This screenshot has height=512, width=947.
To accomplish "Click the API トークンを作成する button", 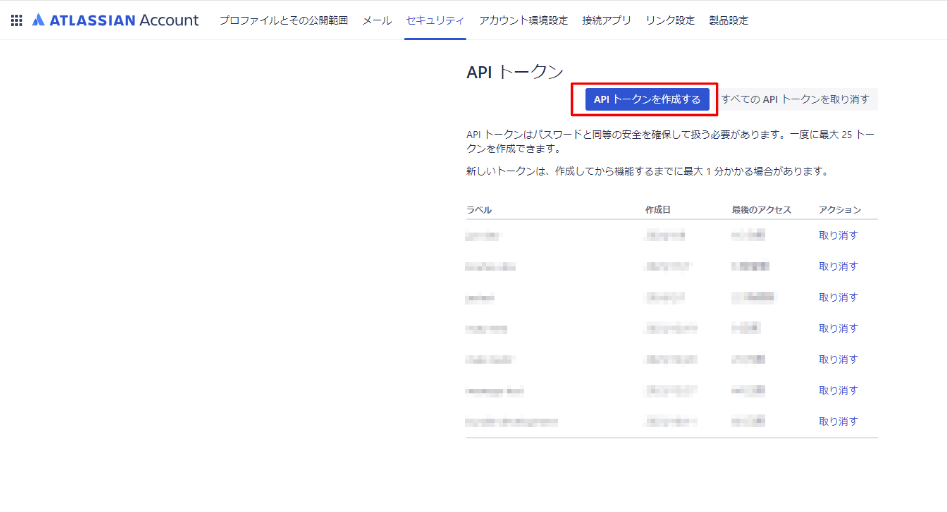I will coord(647,100).
